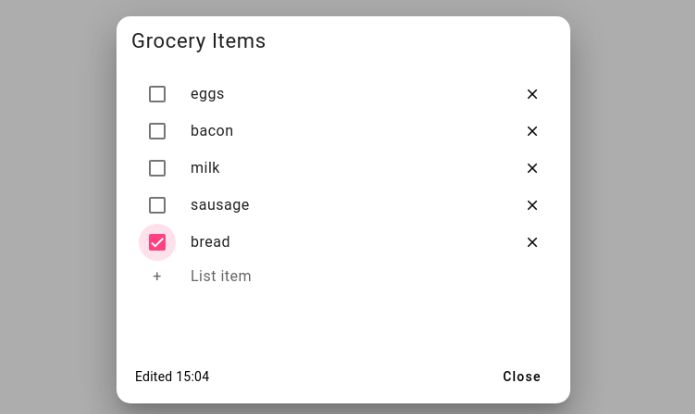Check off the sausage item
Image resolution: width=695 pixels, height=414 pixels.
coord(157,205)
